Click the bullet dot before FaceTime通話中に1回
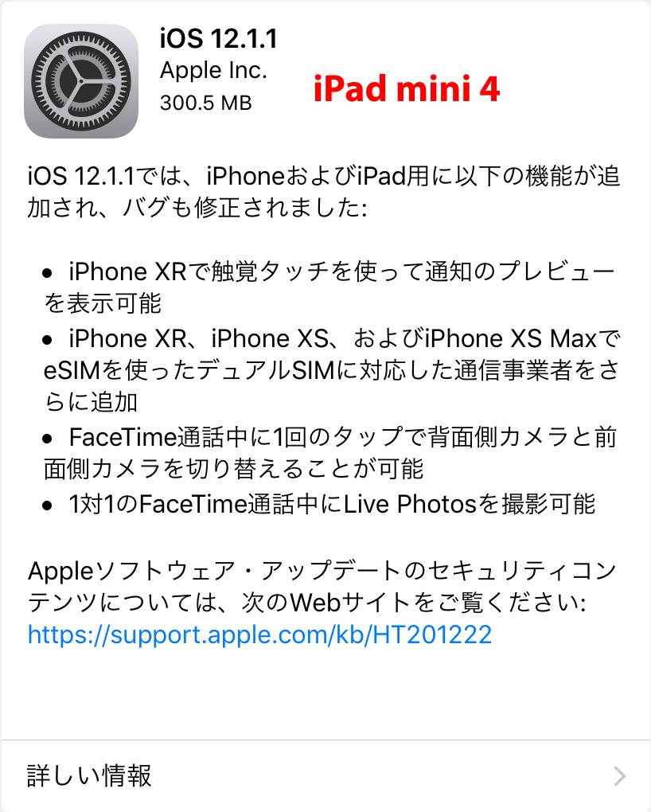The height and width of the screenshot is (812, 651). point(48,439)
